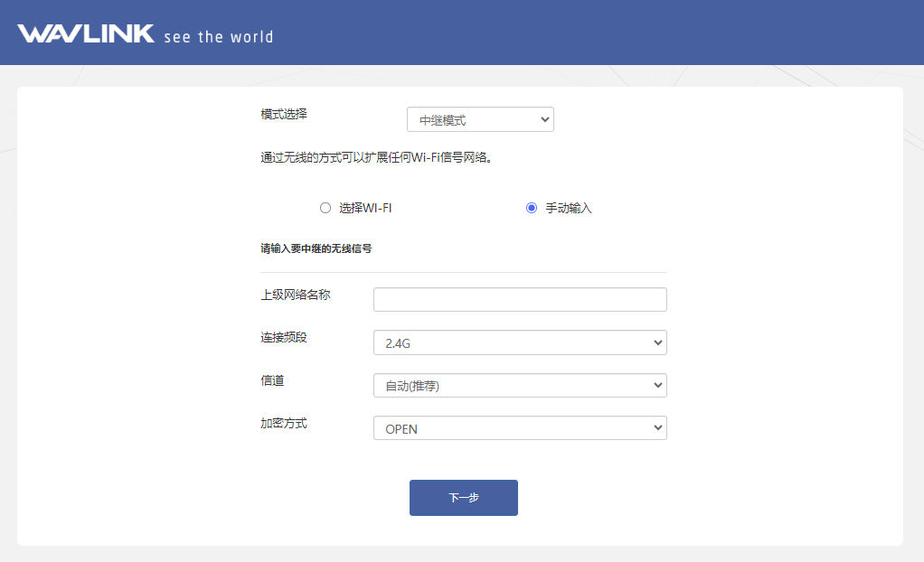This screenshot has width=924, height=562.
Task: Click the 加密方式 field label
Action: tap(284, 423)
